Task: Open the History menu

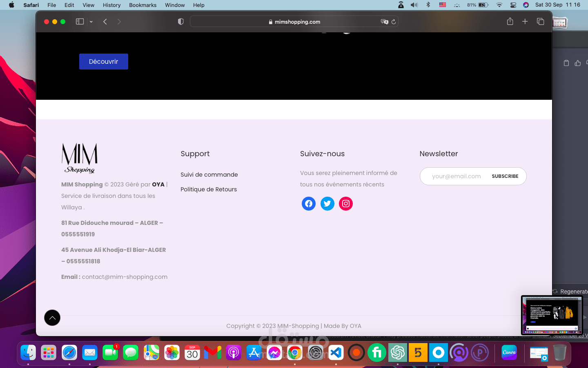Action: (x=112, y=5)
